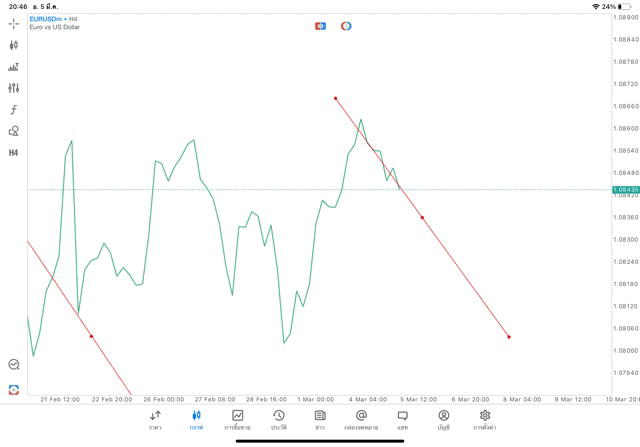
Task: Switch to the ราคา (Quotes) tab
Action: point(155,420)
